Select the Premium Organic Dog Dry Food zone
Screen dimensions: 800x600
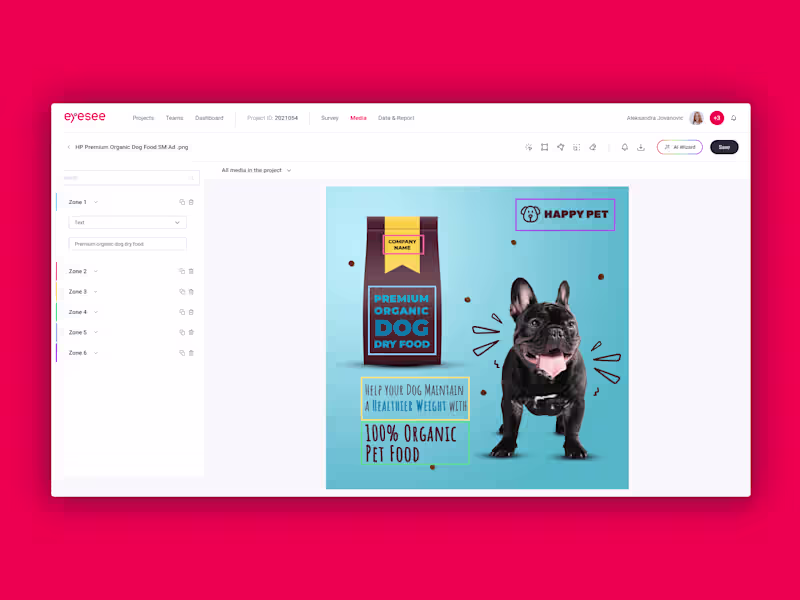click(402, 320)
